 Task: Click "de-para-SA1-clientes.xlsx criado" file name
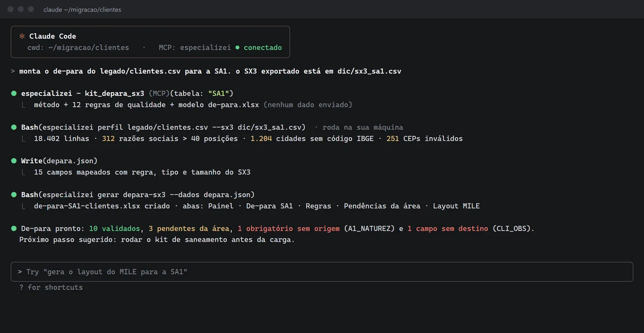[x=102, y=206]
